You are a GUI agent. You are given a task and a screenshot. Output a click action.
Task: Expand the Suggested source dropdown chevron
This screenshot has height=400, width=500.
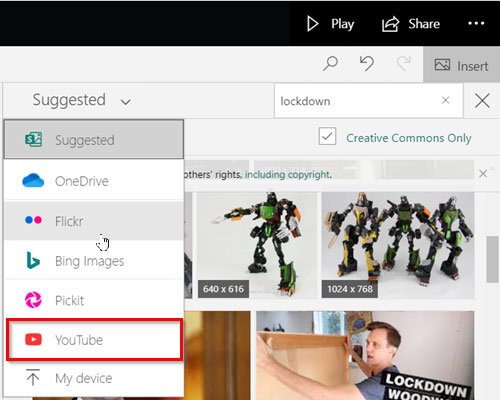coord(125,101)
